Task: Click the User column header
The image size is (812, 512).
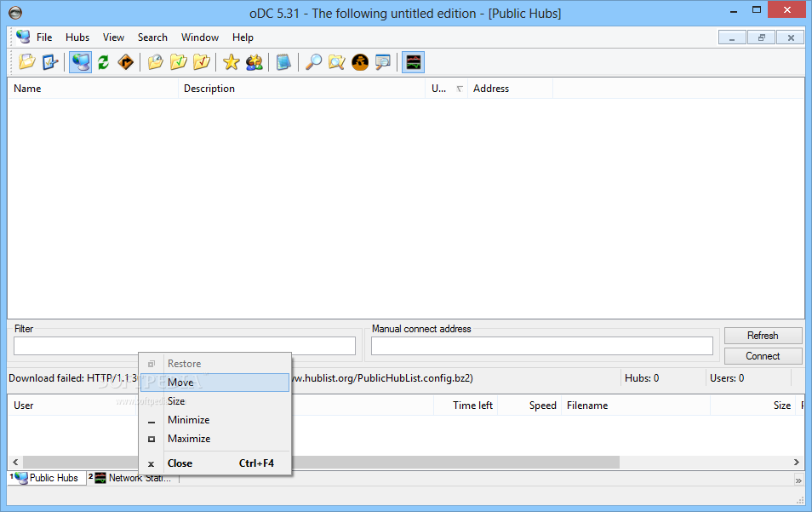Action: click(72, 406)
